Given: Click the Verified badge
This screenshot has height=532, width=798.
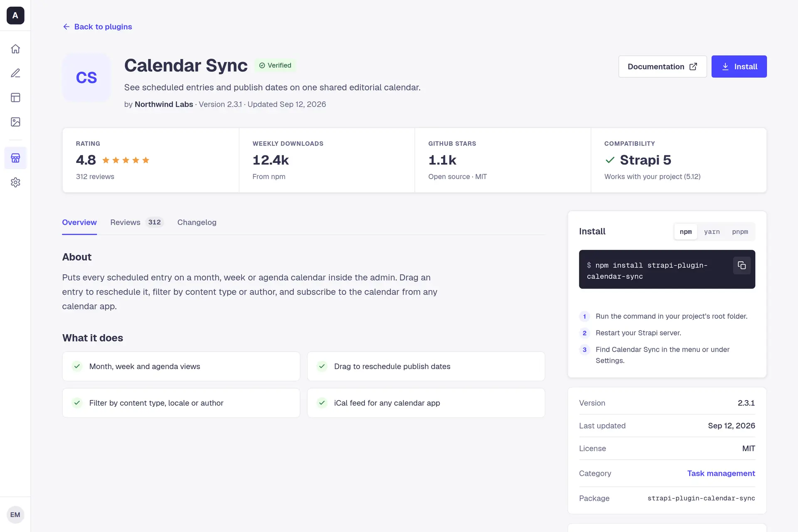Looking at the screenshot, I should (275, 65).
